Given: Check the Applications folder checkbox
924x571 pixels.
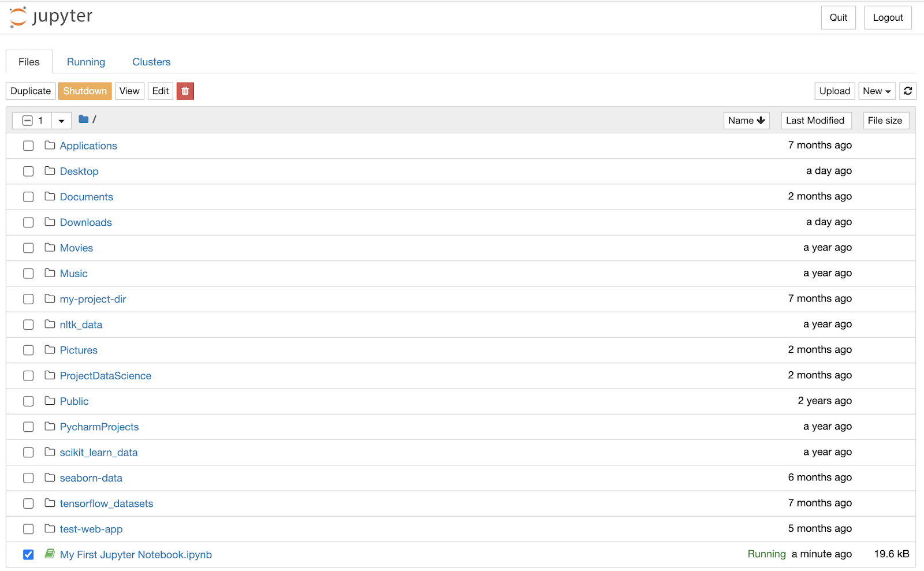Looking at the screenshot, I should point(28,146).
